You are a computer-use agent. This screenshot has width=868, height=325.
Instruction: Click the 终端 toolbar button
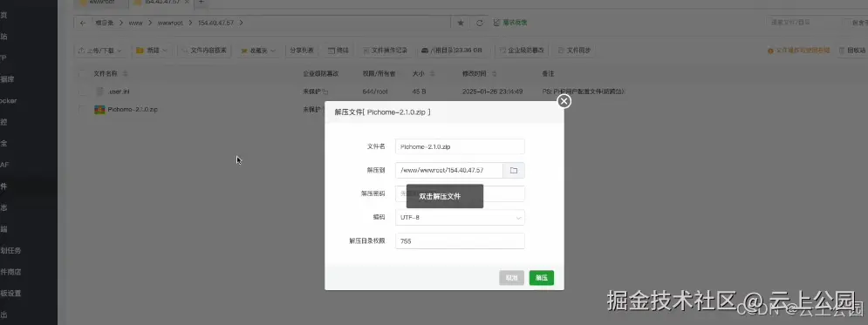point(338,51)
